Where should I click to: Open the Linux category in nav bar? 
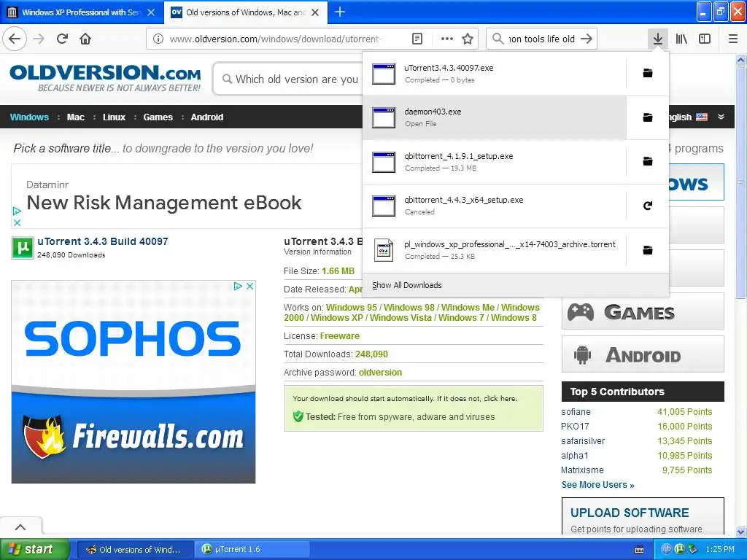114,117
